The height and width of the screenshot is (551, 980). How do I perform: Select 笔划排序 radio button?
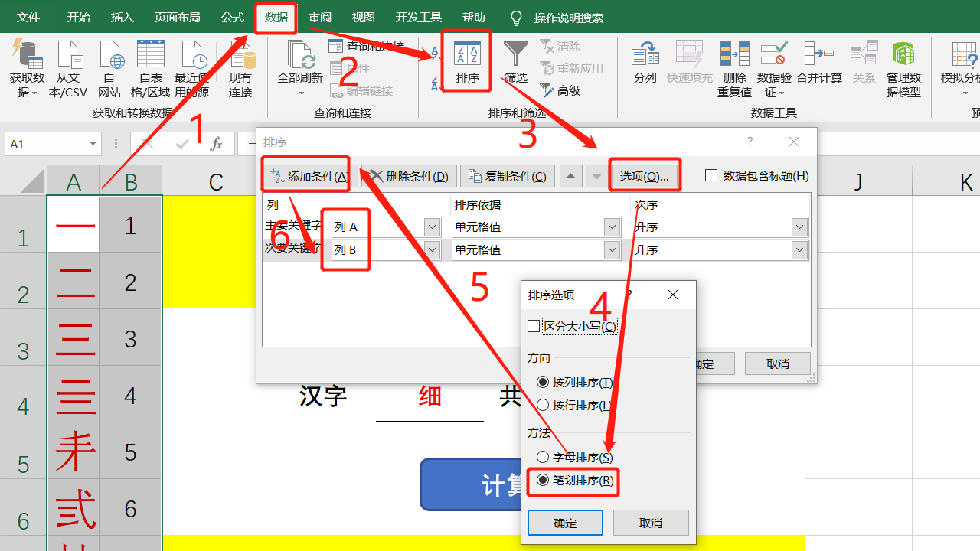pos(543,480)
